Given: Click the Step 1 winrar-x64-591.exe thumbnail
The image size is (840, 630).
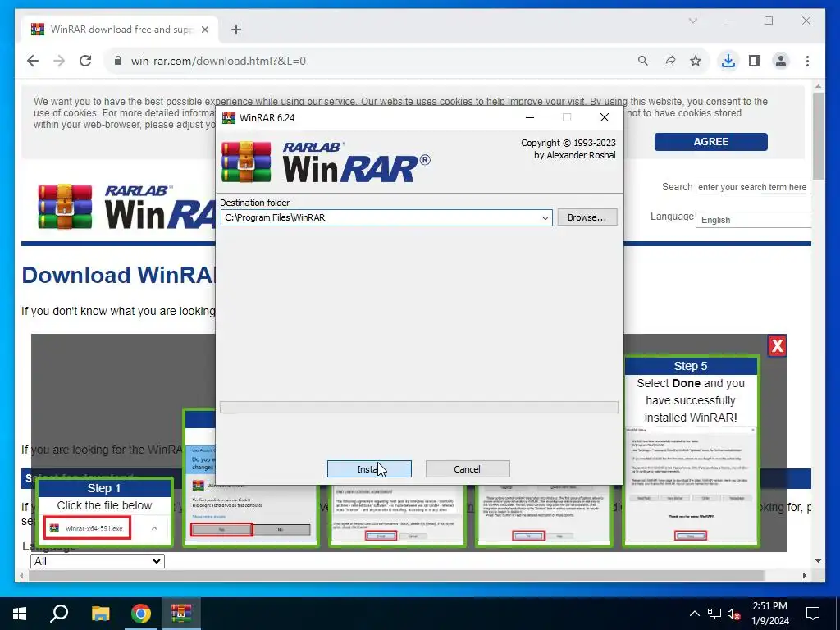Looking at the screenshot, I should pos(87,528).
